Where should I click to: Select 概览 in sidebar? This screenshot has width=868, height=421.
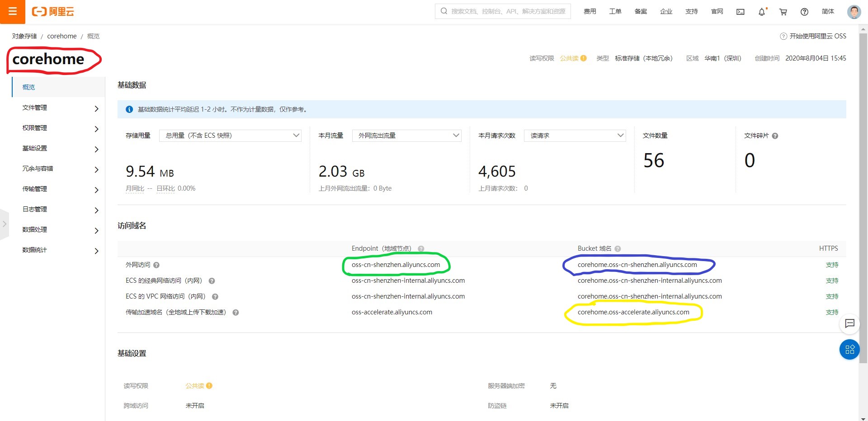click(x=59, y=87)
